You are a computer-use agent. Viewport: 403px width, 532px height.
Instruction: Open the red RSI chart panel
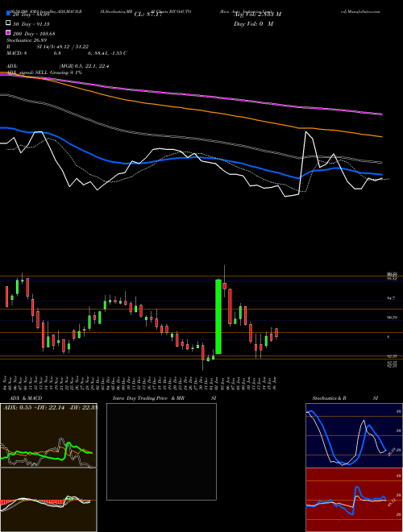click(354, 500)
